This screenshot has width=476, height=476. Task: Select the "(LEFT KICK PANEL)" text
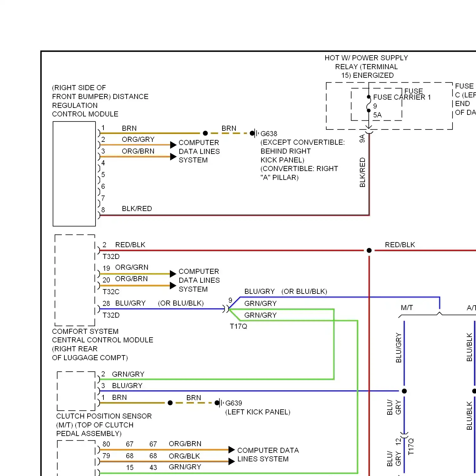tap(258, 412)
